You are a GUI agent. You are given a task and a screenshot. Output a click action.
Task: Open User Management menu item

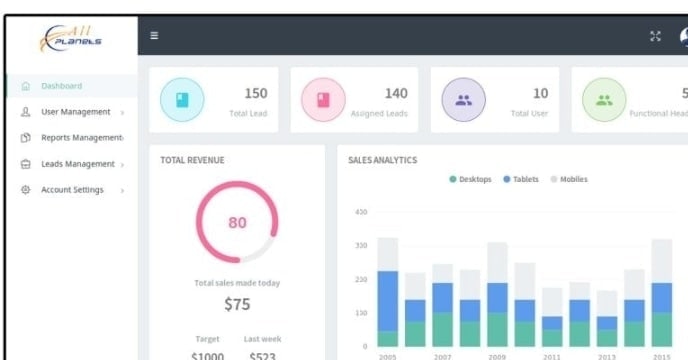click(72, 112)
